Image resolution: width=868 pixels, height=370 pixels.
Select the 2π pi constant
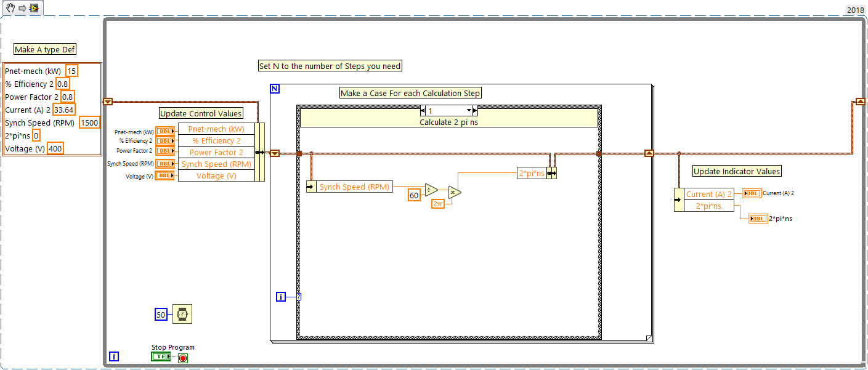click(437, 203)
